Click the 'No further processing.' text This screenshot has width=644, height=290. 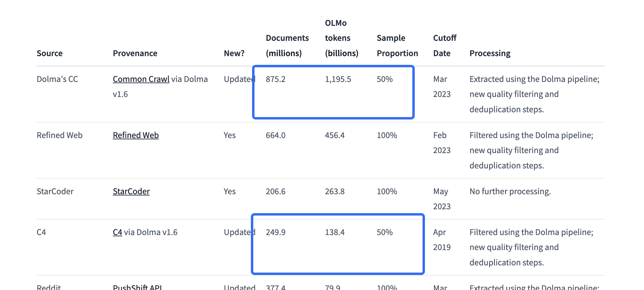510,191
